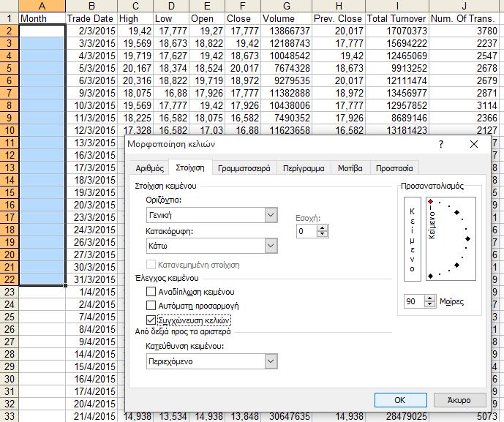
Task: Click the disabled Κατανεμημένη στοίχιση checkbox
Action: [x=151, y=265]
